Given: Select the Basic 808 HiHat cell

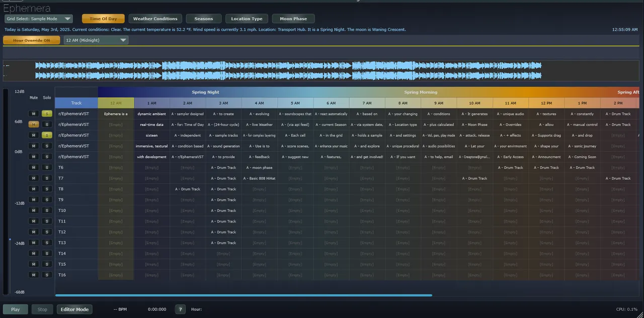Looking at the screenshot, I should pos(259,178).
